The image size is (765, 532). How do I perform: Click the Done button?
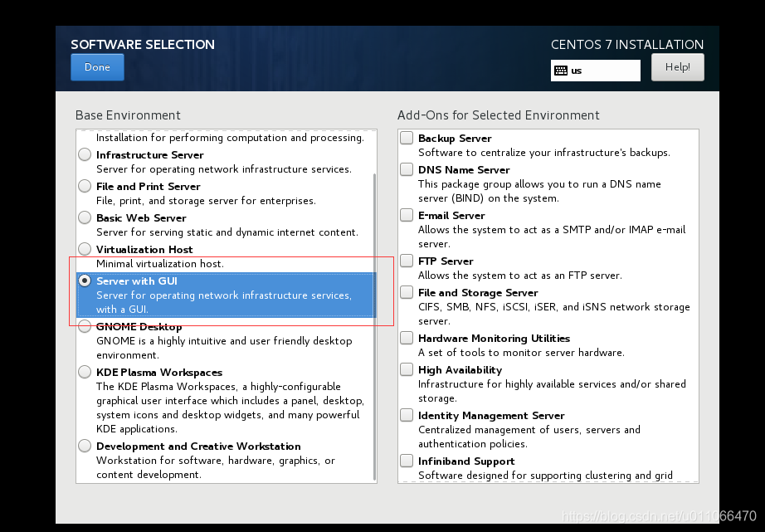click(97, 67)
